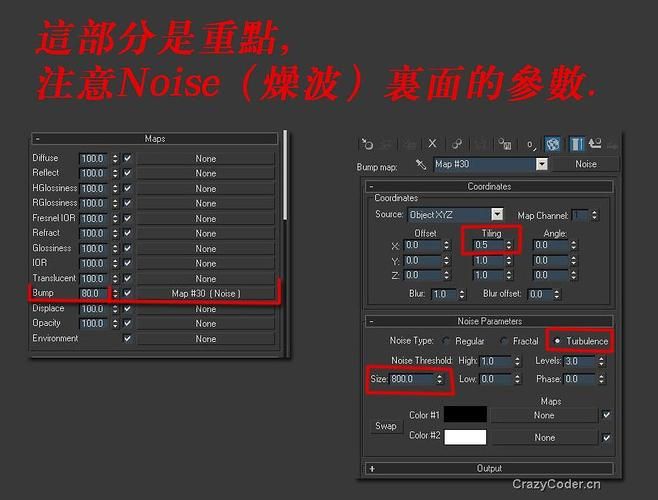Click the X Tiling spinner arrows
This screenshot has width=658, height=500.
(x=509, y=245)
